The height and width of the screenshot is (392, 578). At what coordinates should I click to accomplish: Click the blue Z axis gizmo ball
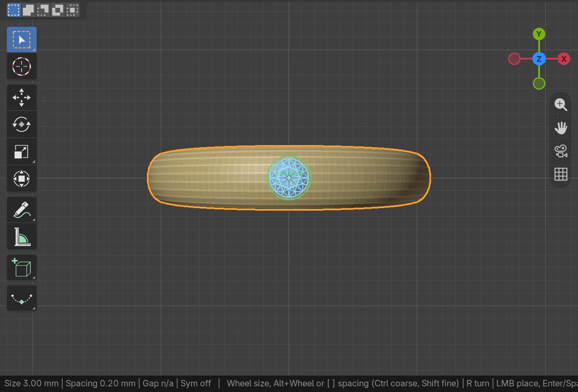(539, 59)
